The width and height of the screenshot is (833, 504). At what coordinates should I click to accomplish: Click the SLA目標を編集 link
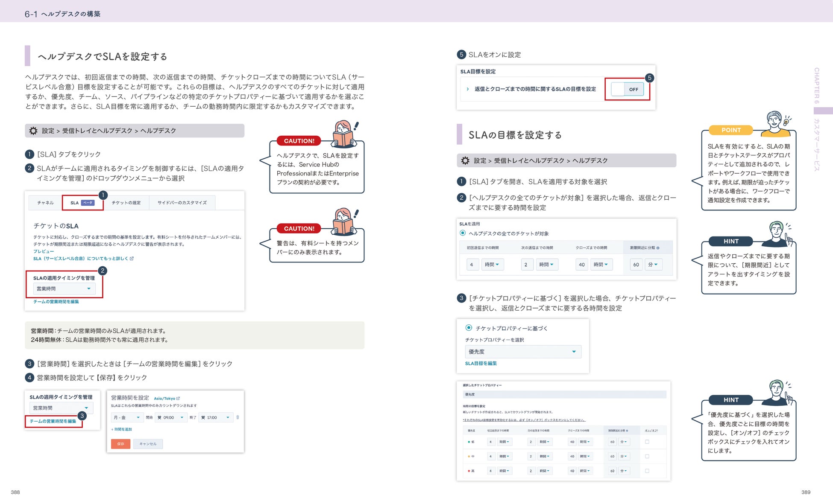(x=481, y=364)
